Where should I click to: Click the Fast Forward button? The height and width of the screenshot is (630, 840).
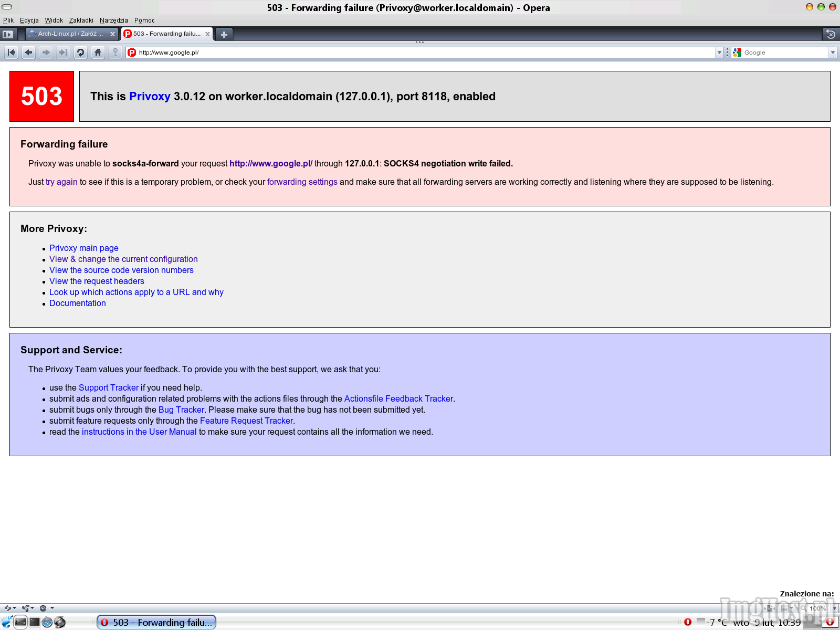(x=63, y=52)
